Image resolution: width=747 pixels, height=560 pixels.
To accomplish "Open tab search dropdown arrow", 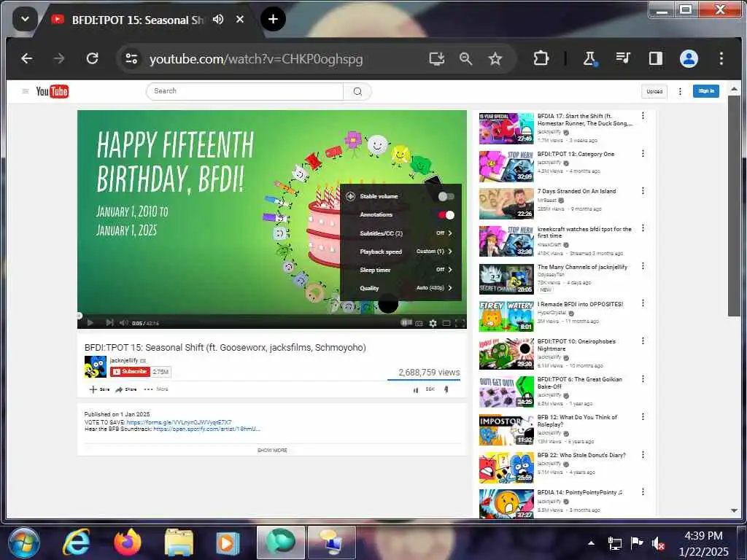I will (26, 20).
